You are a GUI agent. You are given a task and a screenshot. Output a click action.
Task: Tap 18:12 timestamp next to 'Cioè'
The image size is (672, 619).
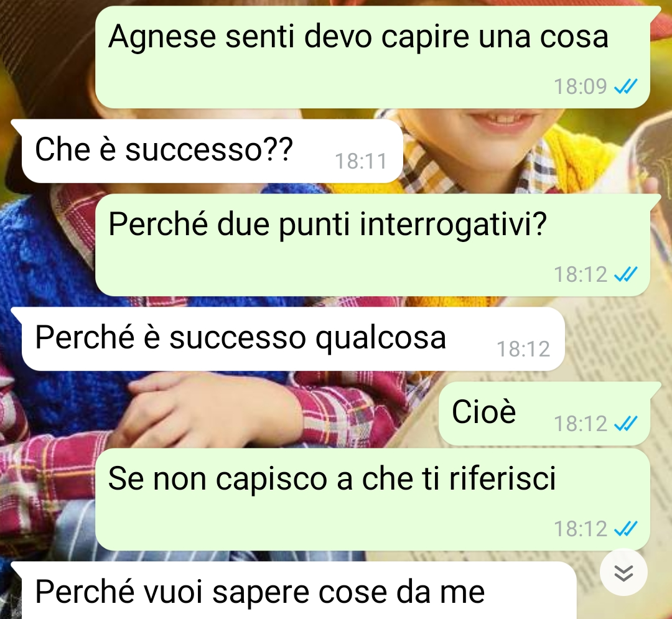pyautogui.click(x=581, y=424)
